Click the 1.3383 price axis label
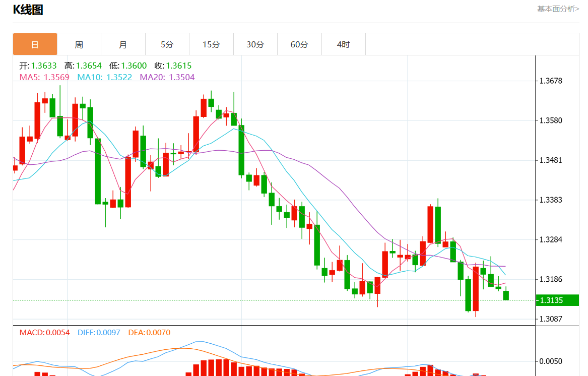Screen dimensions: 588x376 [551, 200]
